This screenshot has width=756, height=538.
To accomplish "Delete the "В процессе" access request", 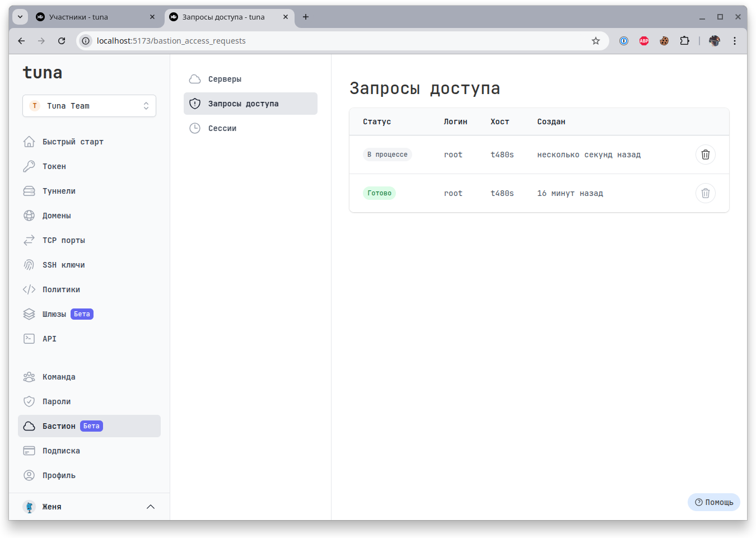I will tap(705, 155).
